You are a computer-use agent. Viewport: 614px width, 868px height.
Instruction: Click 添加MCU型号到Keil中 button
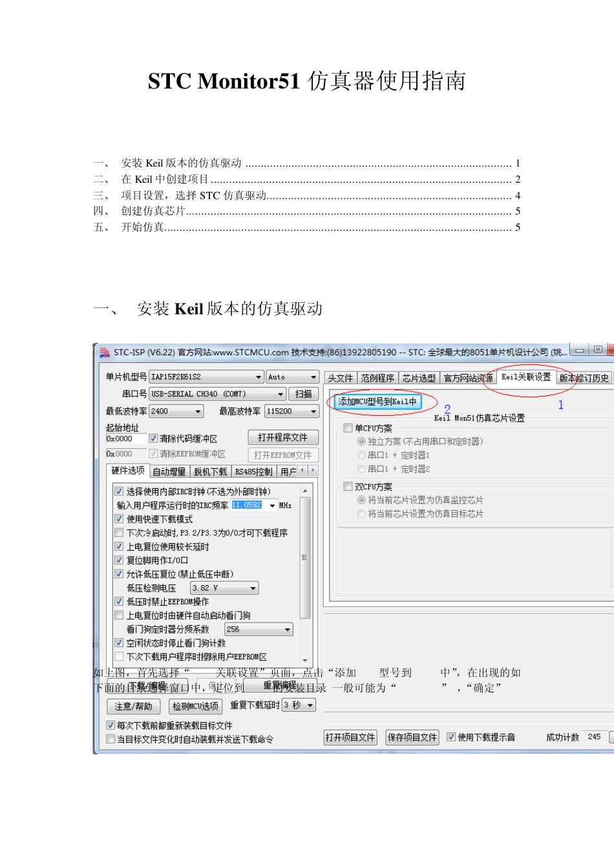(x=378, y=402)
